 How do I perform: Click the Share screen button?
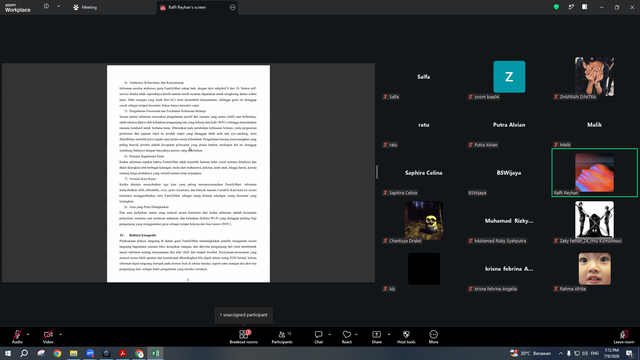[376, 337]
